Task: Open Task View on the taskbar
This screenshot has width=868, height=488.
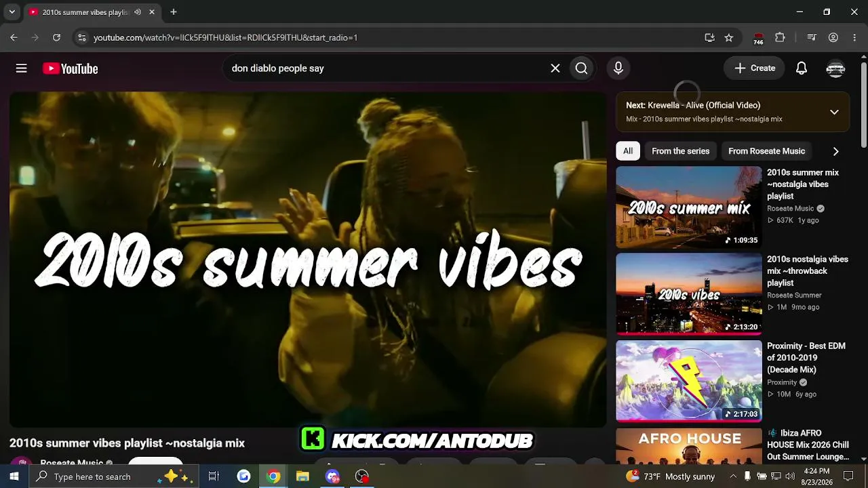Action: [214, 476]
